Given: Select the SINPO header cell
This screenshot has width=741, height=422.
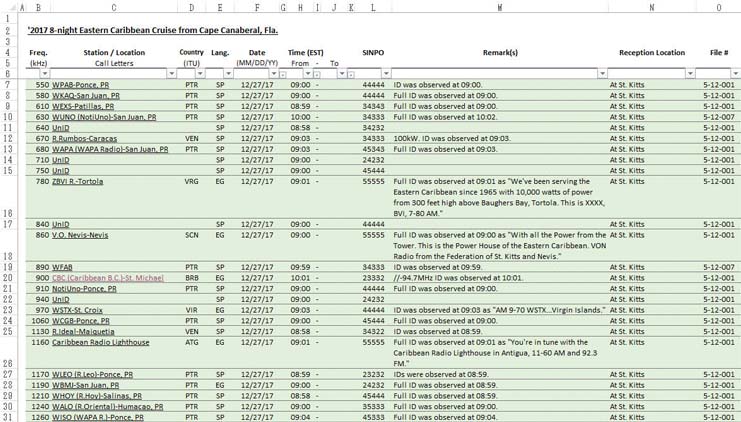Looking at the screenshot, I should [x=373, y=52].
